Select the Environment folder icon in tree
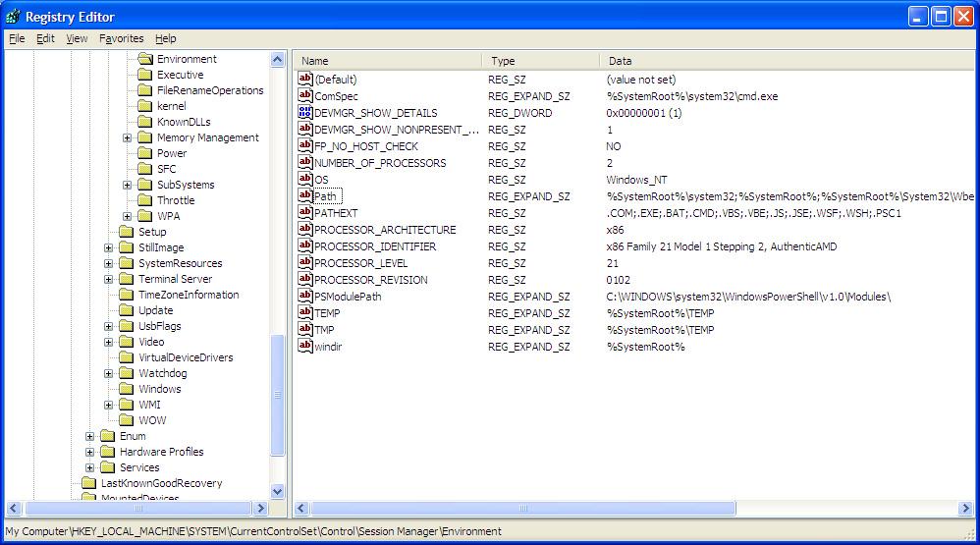Viewport: 980px width, 545px height. coord(145,59)
